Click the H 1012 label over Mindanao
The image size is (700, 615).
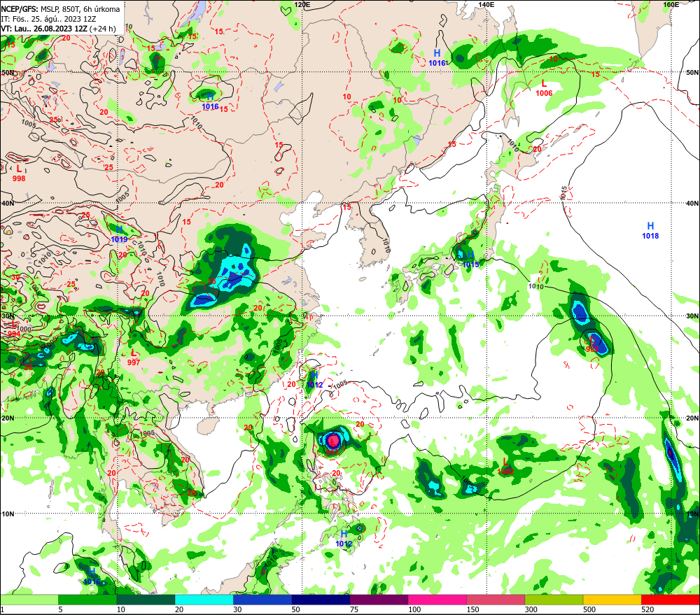click(x=344, y=539)
